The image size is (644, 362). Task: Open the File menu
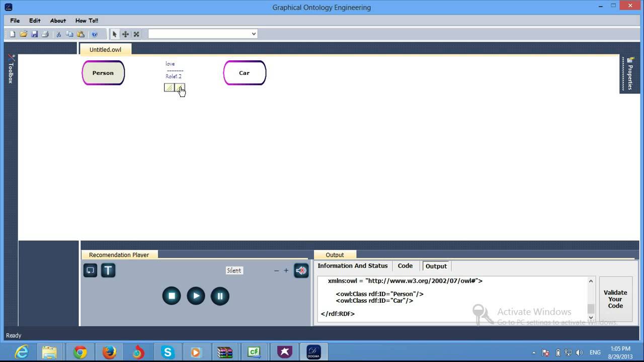tap(15, 21)
